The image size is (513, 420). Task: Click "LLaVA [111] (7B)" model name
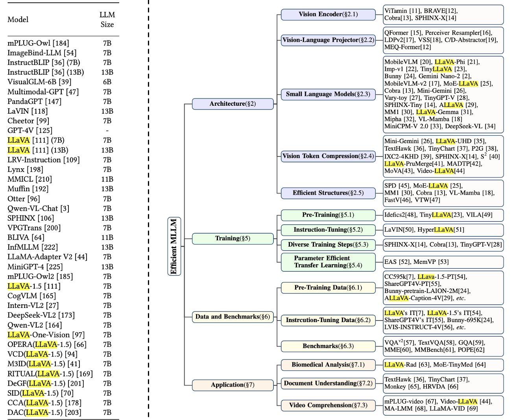click(x=36, y=140)
